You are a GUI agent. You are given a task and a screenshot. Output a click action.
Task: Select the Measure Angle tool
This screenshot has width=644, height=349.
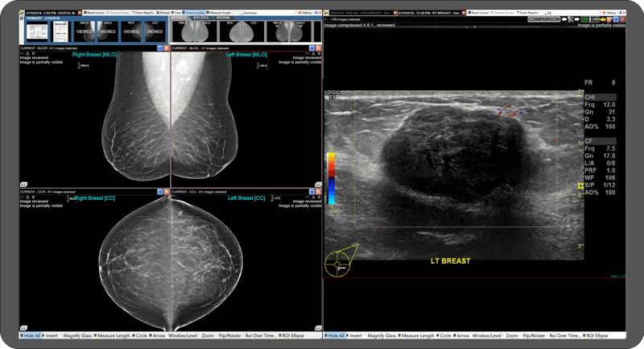219,13
